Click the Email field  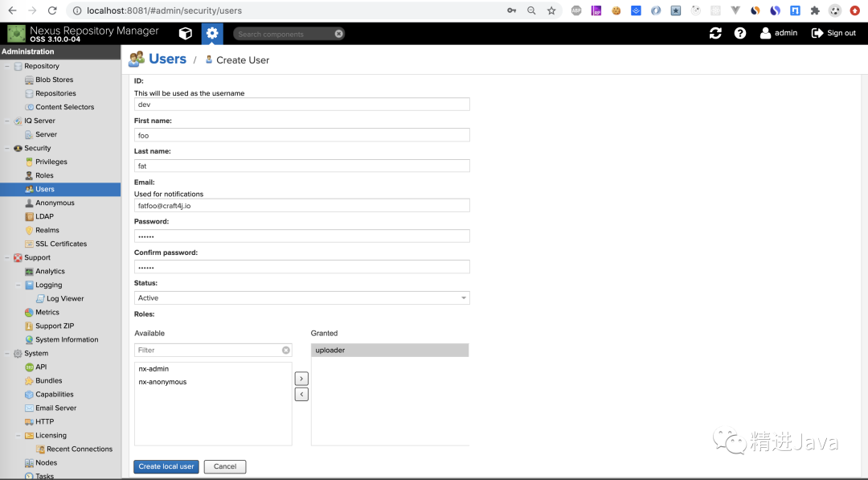point(301,205)
